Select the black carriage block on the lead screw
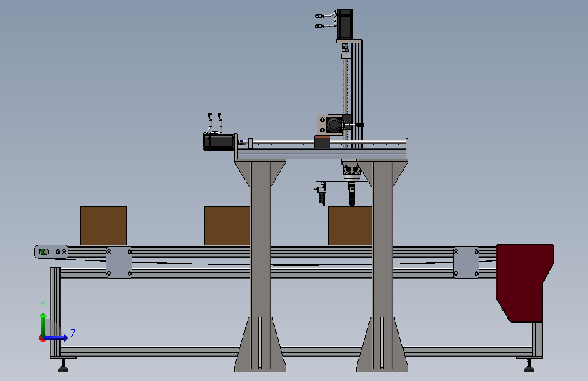Screen dimensions: 588x381 (x=321, y=142)
